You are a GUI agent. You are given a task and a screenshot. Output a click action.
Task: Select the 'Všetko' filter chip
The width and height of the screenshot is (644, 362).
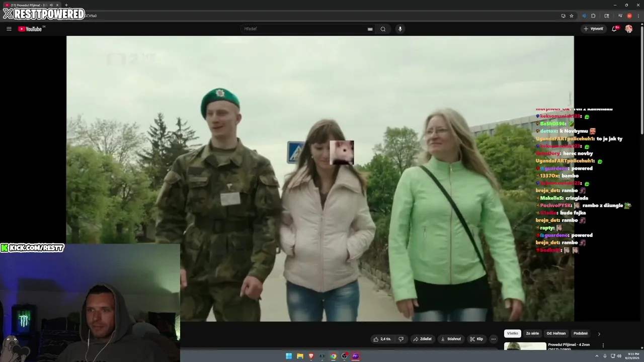[x=512, y=333]
